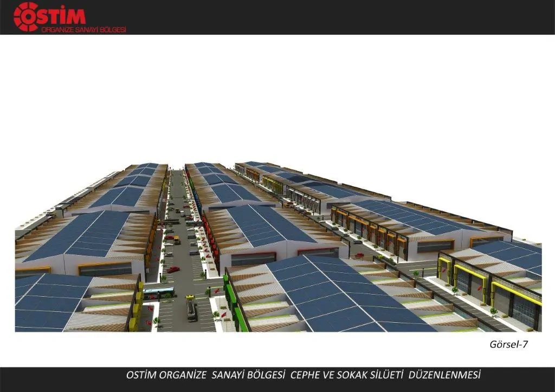Select the Organize Sanayi Bölgesi logo subtitle
The image size is (555, 392).
(x=83, y=30)
